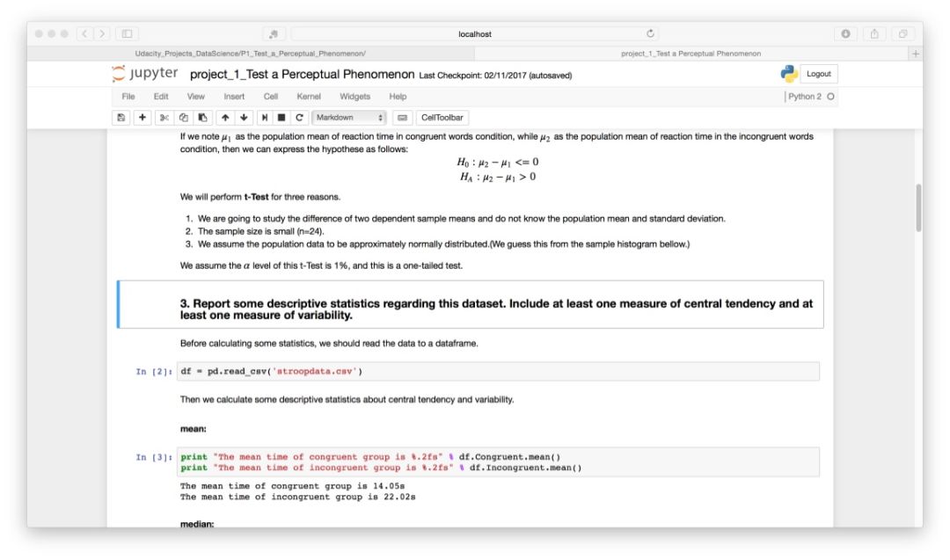Image resolution: width=950 pixels, height=560 pixels.
Task: Select code cell In [2] read_csv
Action: [x=498, y=371]
